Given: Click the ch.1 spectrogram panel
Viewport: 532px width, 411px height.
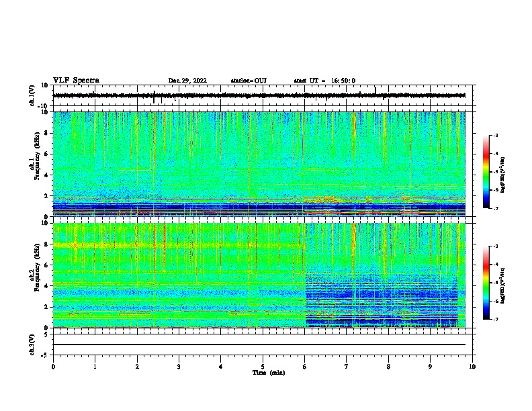Looking at the screenshot, I should click(x=259, y=164).
